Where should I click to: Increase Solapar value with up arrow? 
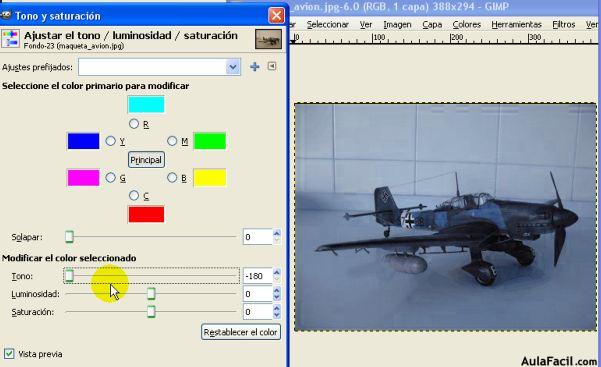pos(277,233)
